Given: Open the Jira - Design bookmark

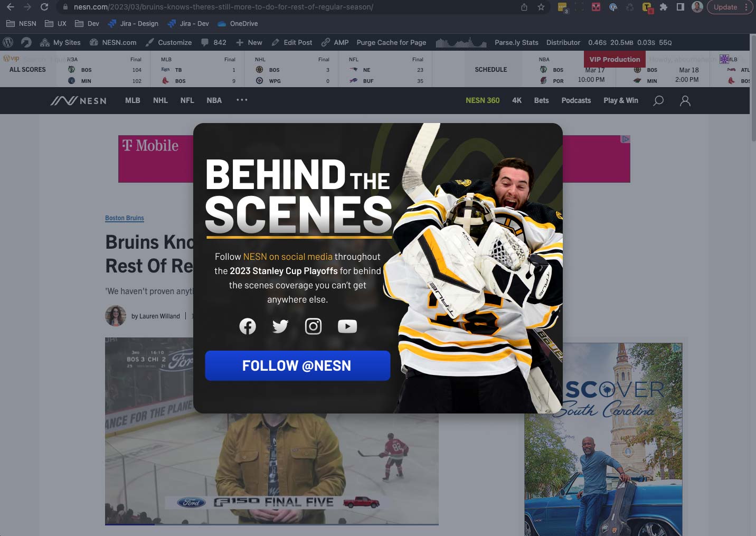Looking at the screenshot, I should point(133,24).
